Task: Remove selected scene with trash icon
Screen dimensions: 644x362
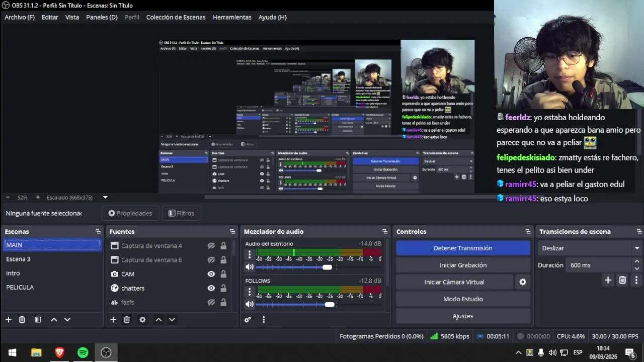Action: point(22,320)
